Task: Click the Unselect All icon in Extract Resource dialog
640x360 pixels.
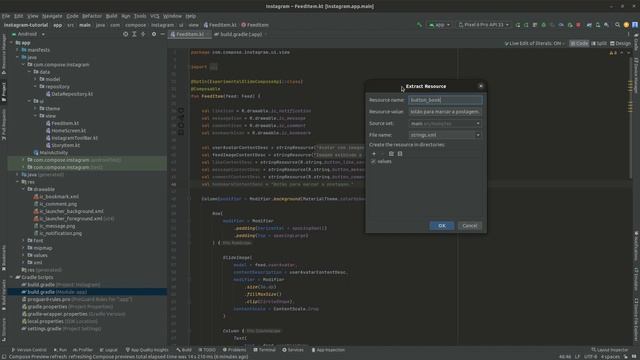Action: pos(400,154)
